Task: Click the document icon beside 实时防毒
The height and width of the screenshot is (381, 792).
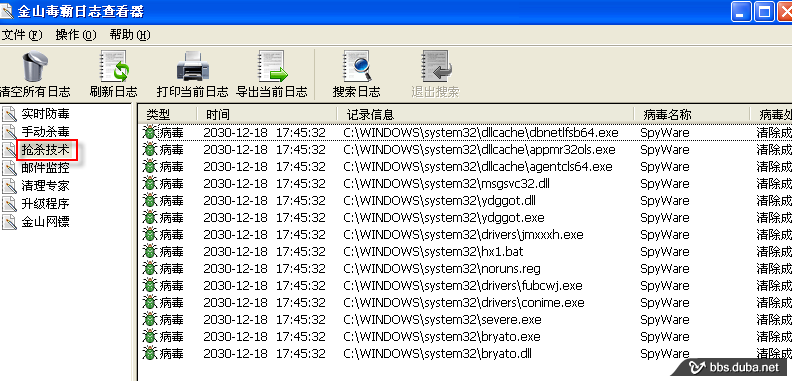Action: click(10, 114)
